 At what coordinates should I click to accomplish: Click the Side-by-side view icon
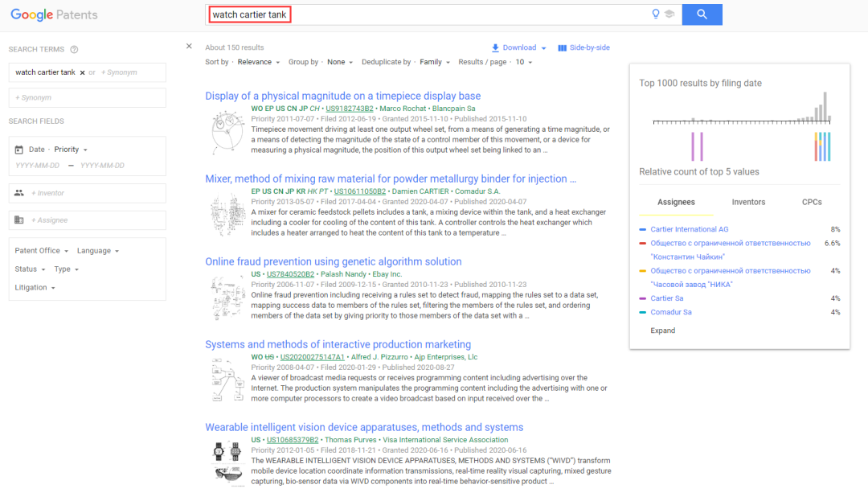point(562,48)
